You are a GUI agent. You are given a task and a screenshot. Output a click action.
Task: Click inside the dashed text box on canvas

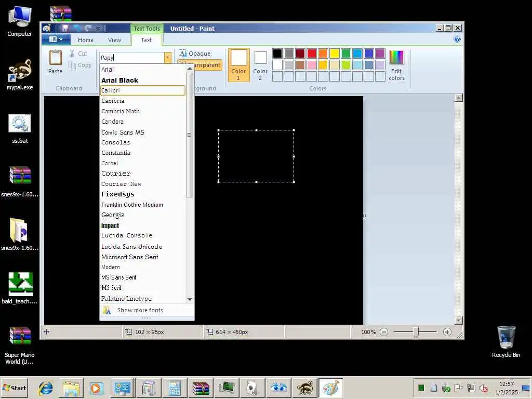point(256,156)
